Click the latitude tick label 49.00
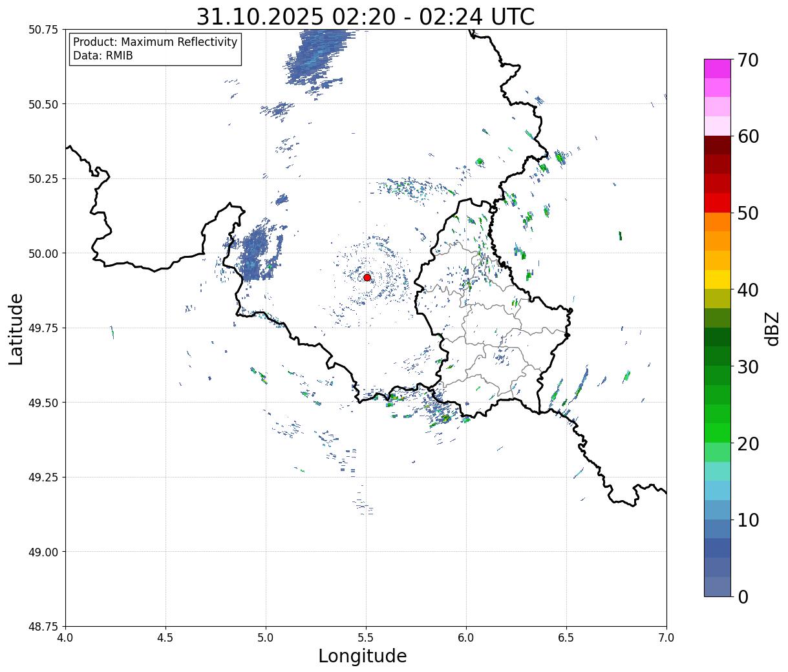This screenshot has width=788, height=672. click(x=43, y=552)
